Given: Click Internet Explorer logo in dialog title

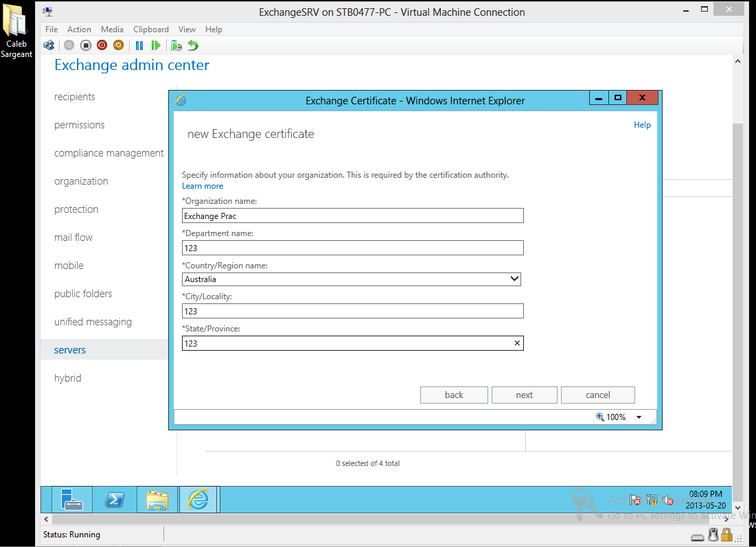Looking at the screenshot, I should [x=181, y=100].
